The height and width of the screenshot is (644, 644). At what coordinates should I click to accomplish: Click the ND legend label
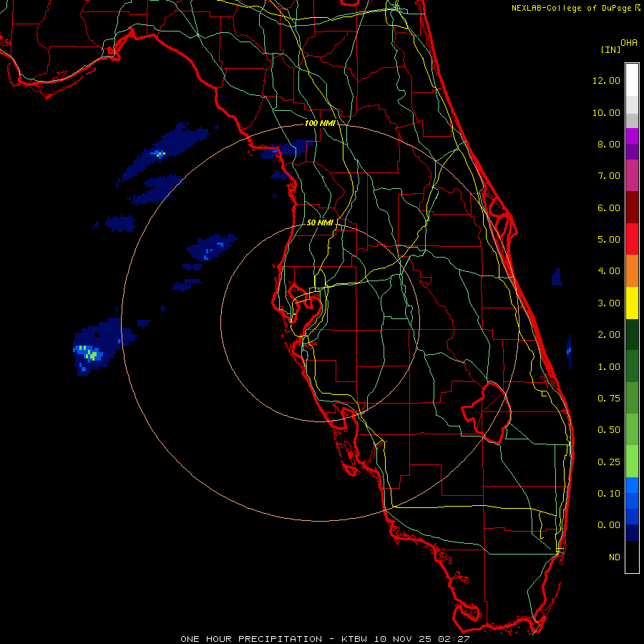(x=615, y=557)
